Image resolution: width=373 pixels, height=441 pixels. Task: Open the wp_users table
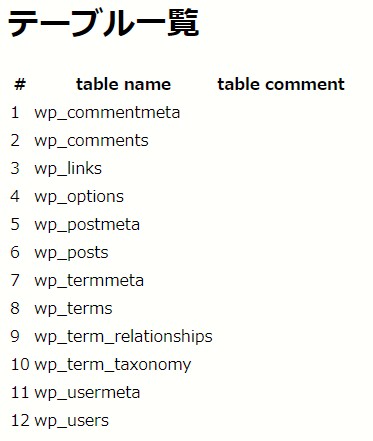[x=71, y=421]
